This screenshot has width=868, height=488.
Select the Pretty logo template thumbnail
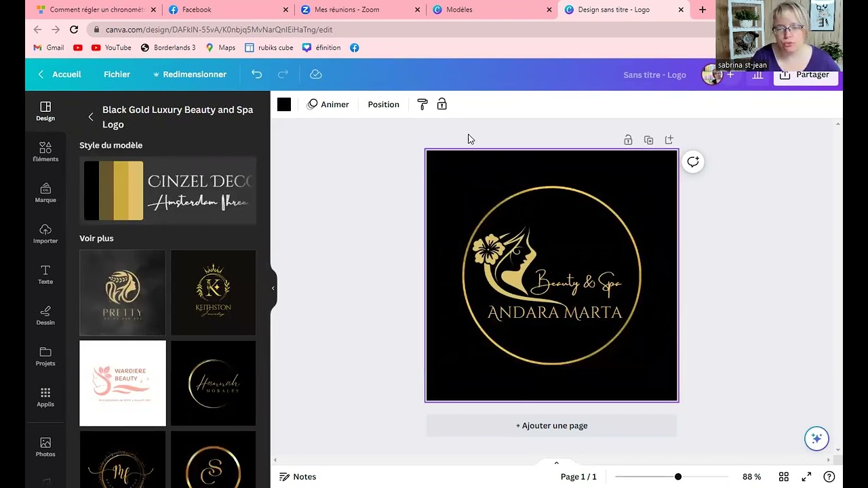pyautogui.click(x=123, y=293)
